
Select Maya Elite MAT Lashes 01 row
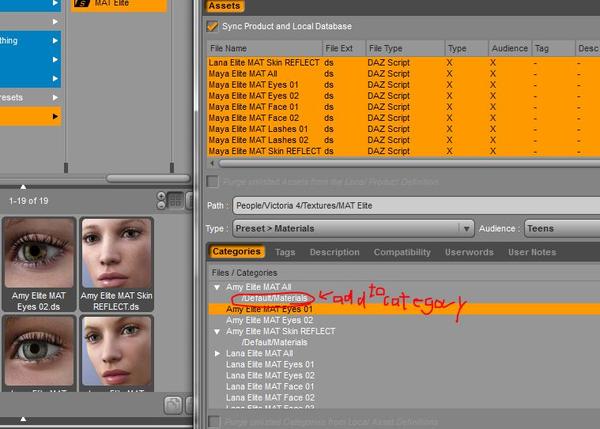pos(404,129)
